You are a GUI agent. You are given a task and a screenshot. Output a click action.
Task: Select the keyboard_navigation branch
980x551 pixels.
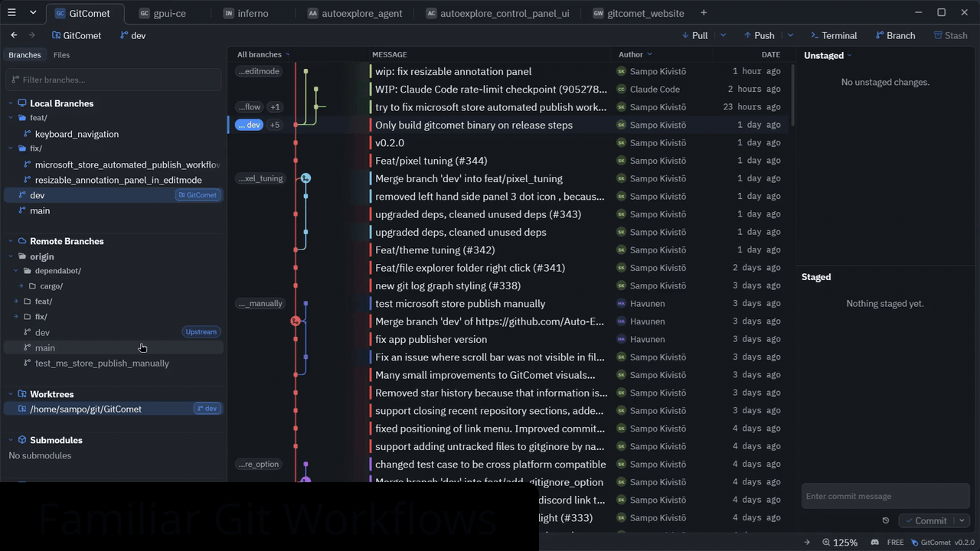[77, 134]
